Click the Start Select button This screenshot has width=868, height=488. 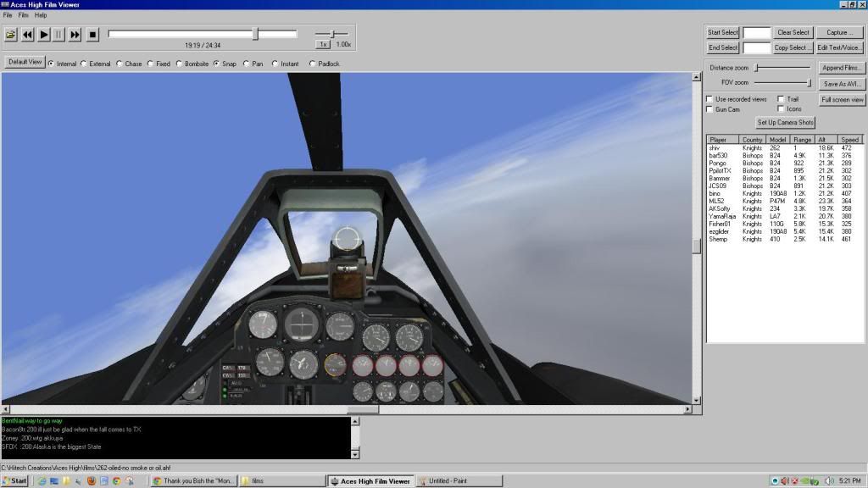point(722,33)
